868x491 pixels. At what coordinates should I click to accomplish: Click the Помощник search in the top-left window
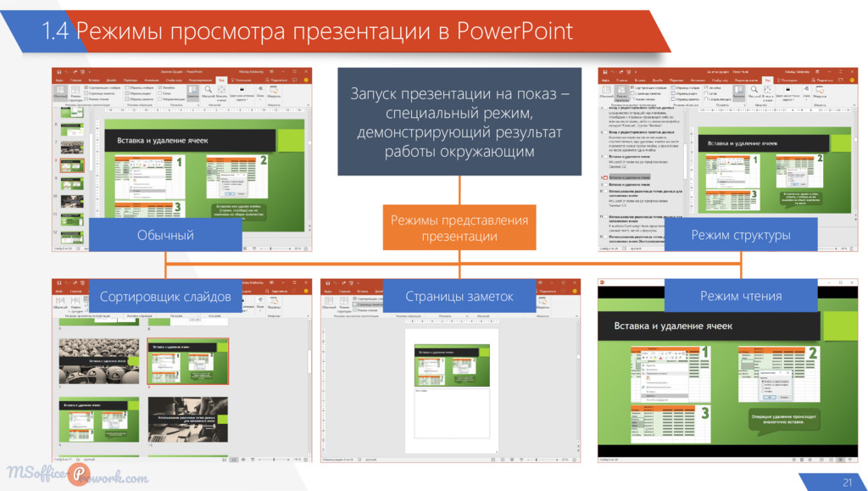point(242,80)
